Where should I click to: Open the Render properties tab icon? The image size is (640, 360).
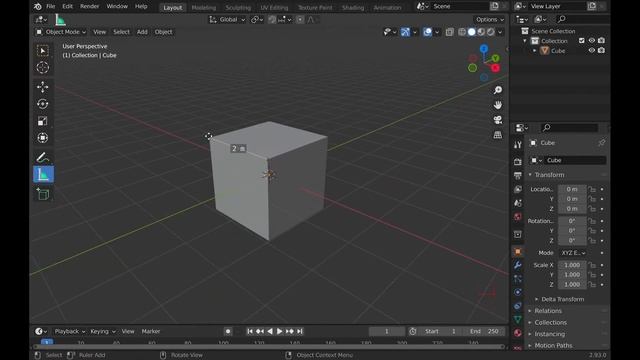pos(518,162)
